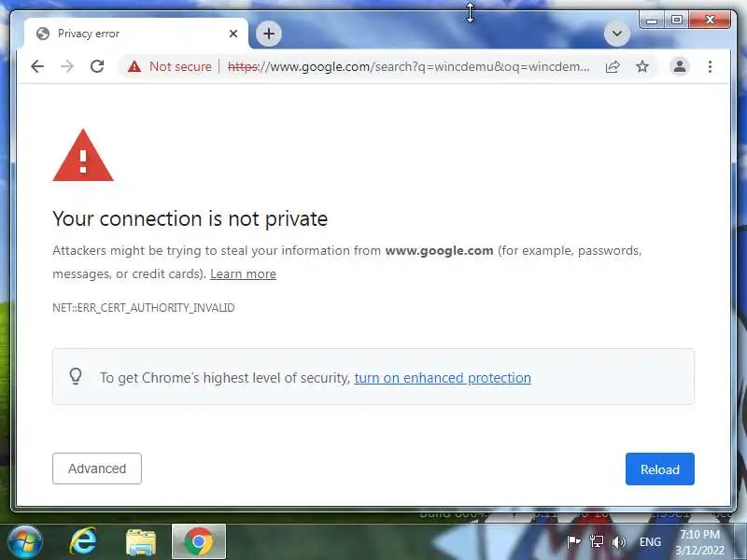Screen dimensions: 747x560
Task: Follow the Learn more link
Action: (x=243, y=273)
